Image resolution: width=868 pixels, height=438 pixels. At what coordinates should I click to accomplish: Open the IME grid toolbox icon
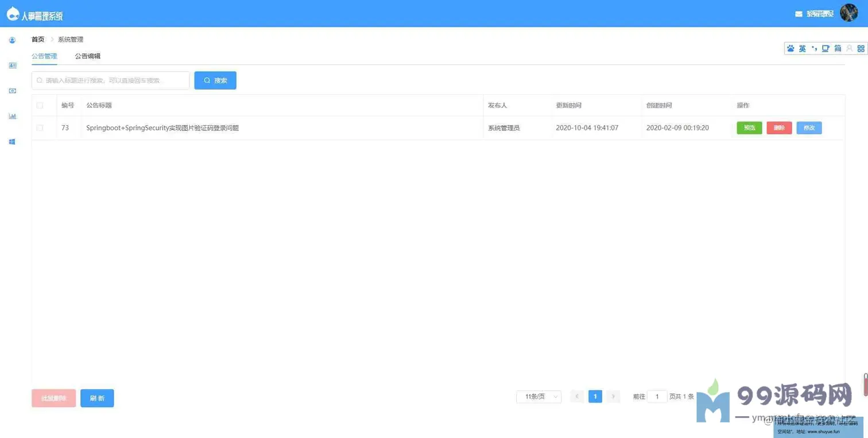pos(861,49)
